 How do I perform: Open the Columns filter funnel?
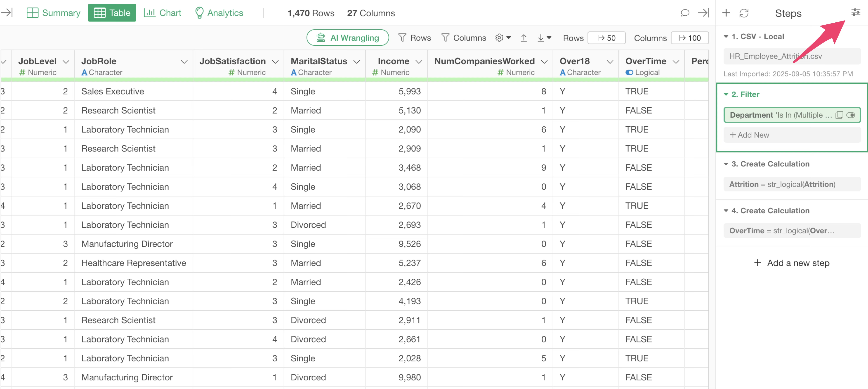pos(463,38)
